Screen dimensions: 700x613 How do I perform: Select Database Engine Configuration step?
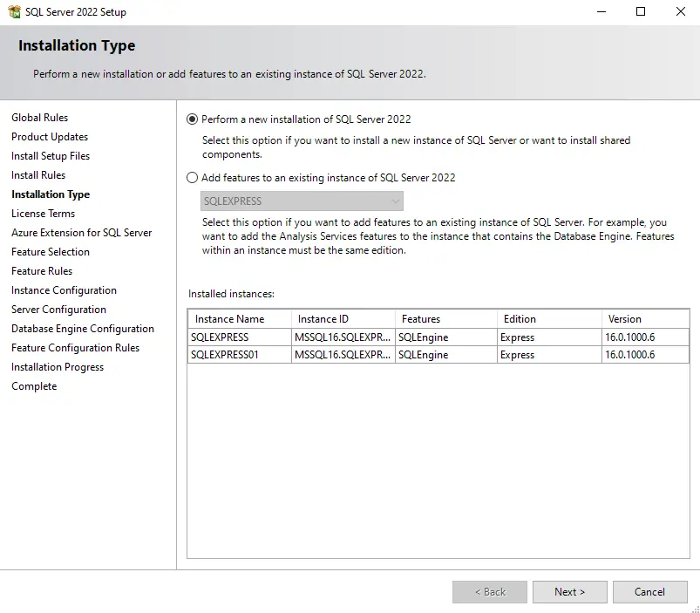click(83, 329)
